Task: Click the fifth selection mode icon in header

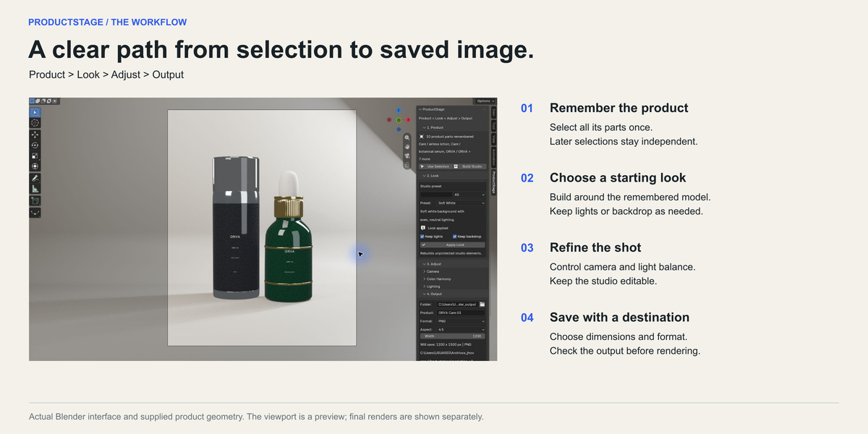Action: [x=55, y=101]
